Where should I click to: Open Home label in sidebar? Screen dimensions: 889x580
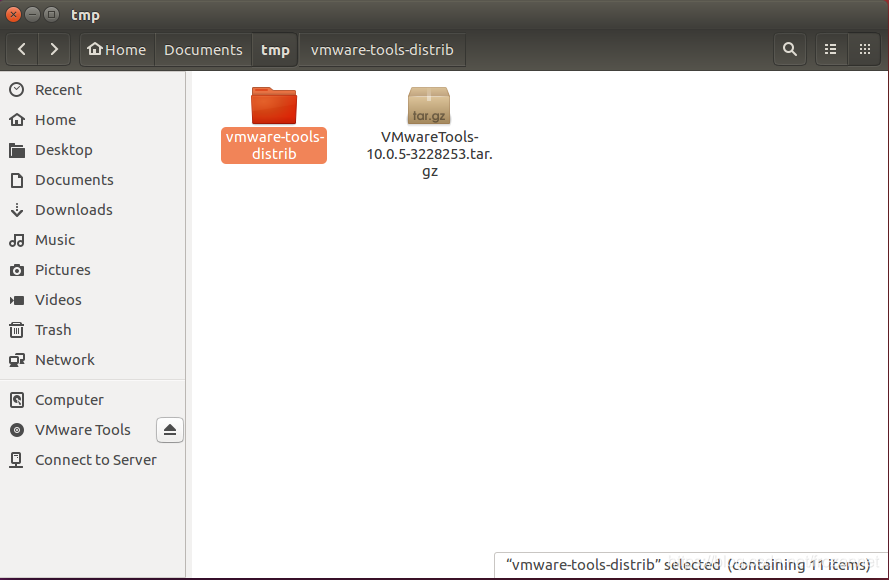pos(56,120)
